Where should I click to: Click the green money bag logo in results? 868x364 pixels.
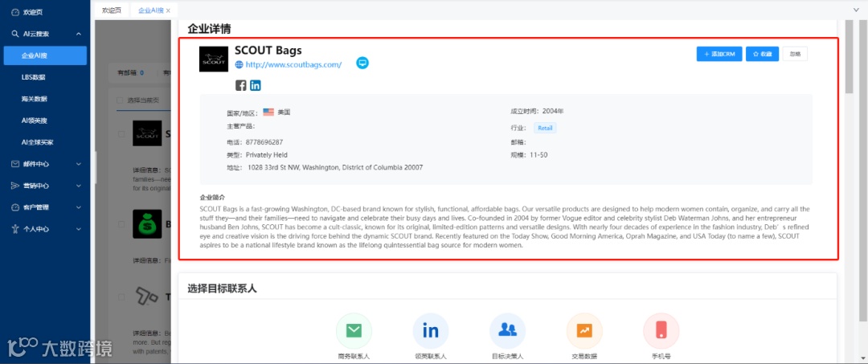[147, 224]
